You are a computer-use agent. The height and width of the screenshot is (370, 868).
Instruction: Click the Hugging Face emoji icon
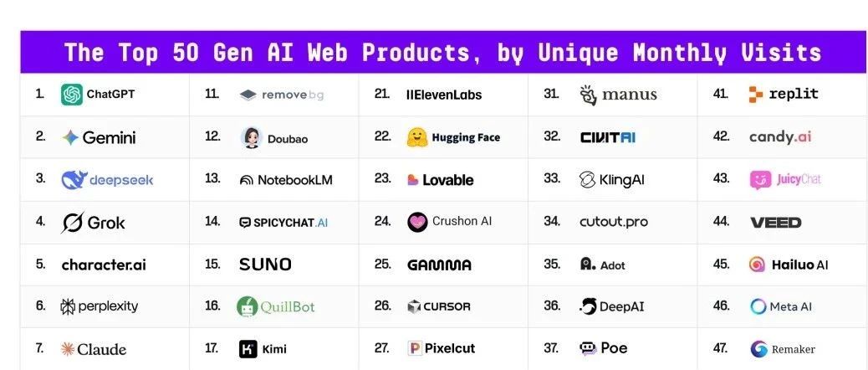[x=416, y=137]
